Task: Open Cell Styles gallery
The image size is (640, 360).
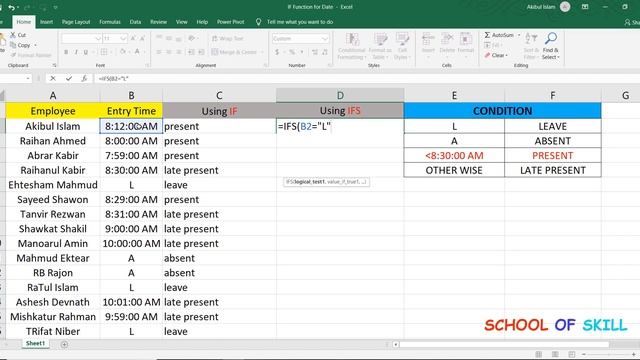Action: pyautogui.click(x=402, y=46)
